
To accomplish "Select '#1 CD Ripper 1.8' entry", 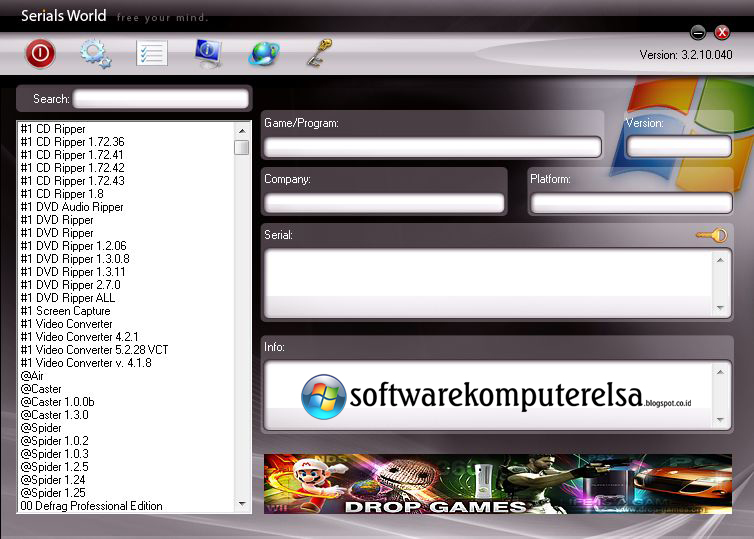I will tap(62, 194).
